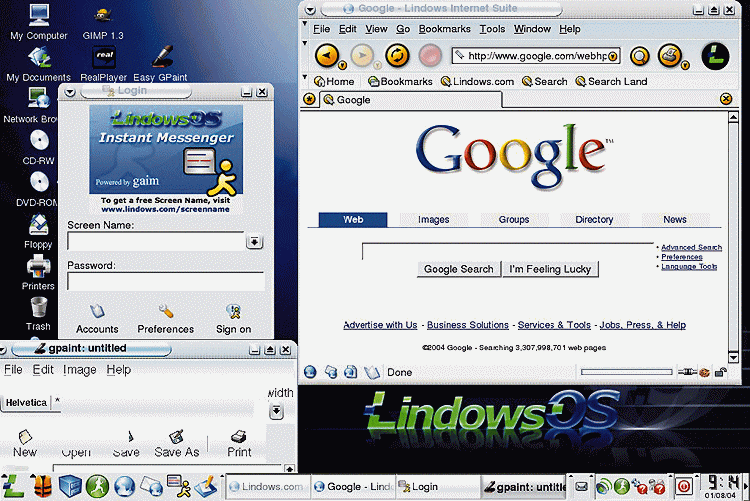The height and width of the screenshot is (501, 750).
Task: Click Save As in gpaint toolbar
Action: pyautogui.click(x=176, y=444)
